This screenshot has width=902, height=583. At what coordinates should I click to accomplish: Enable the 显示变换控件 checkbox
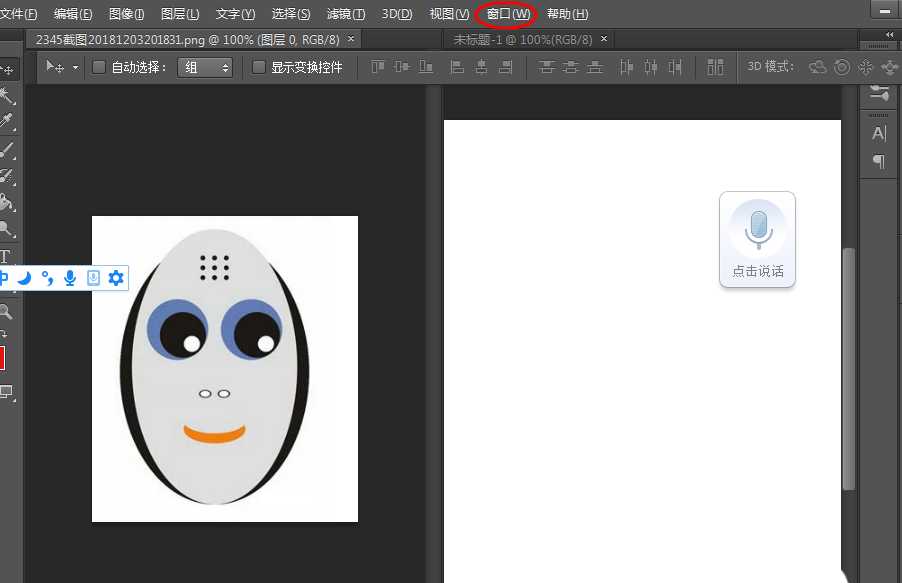point(259,68)
